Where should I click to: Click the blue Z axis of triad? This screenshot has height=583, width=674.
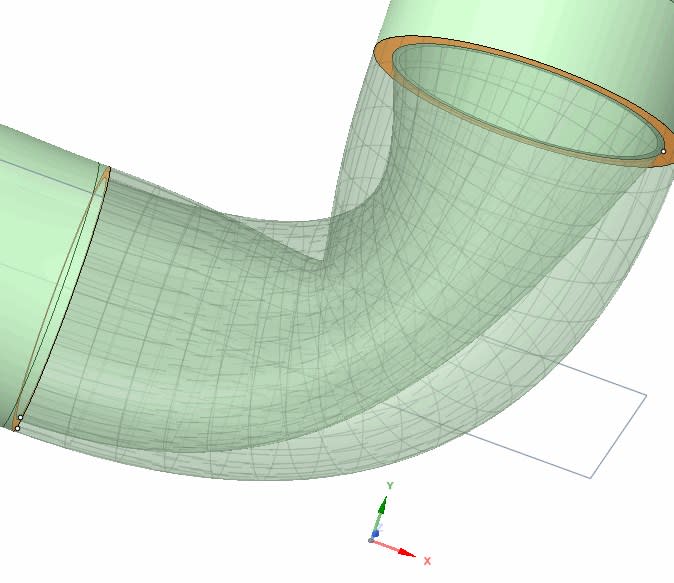coord(376,533)
